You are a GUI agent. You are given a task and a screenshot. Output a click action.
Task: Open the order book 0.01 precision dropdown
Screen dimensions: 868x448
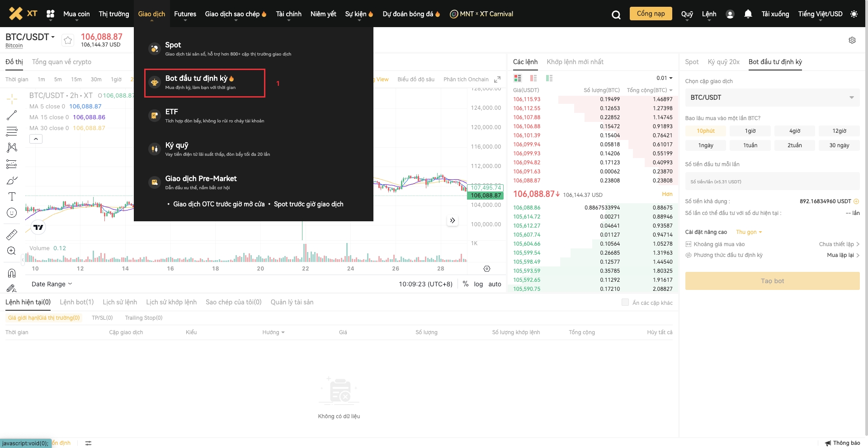pyautogui.click(x=665, y=78)
